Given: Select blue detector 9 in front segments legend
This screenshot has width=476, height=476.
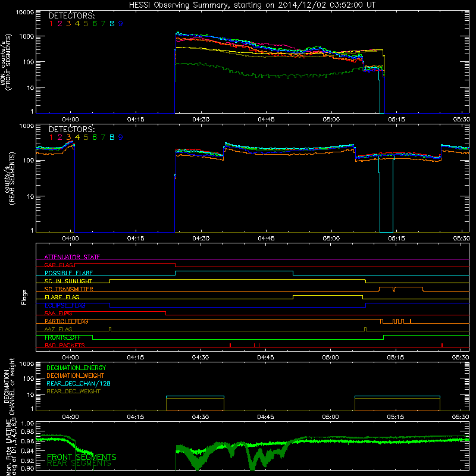Looking at the screenshot, I should (x=121, y=24).
